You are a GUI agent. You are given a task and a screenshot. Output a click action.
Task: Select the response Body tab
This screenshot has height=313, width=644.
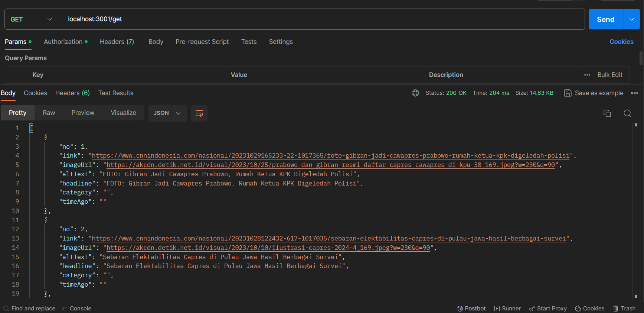pos(8,93)
